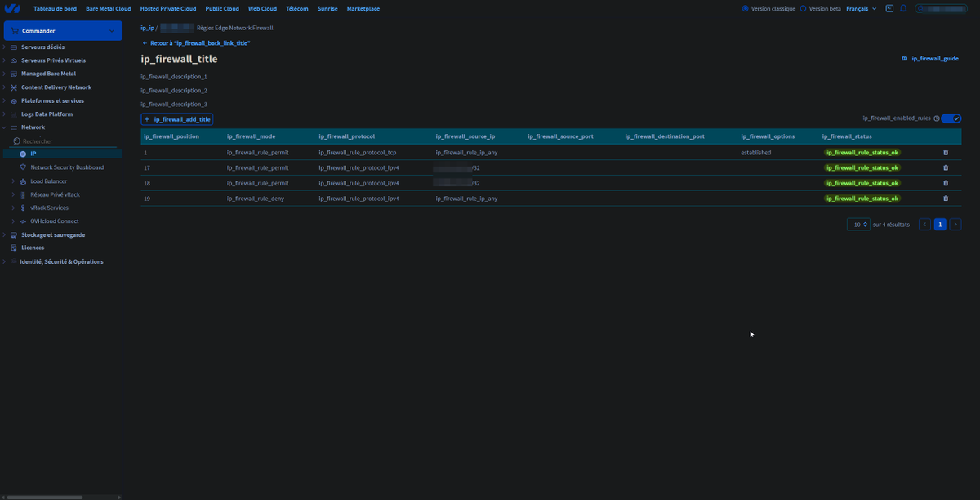This screenshot has height=500, width=980.
Task: Click ip_firewall_rule_protocol_tcp cell
Action: coord(357,152)
